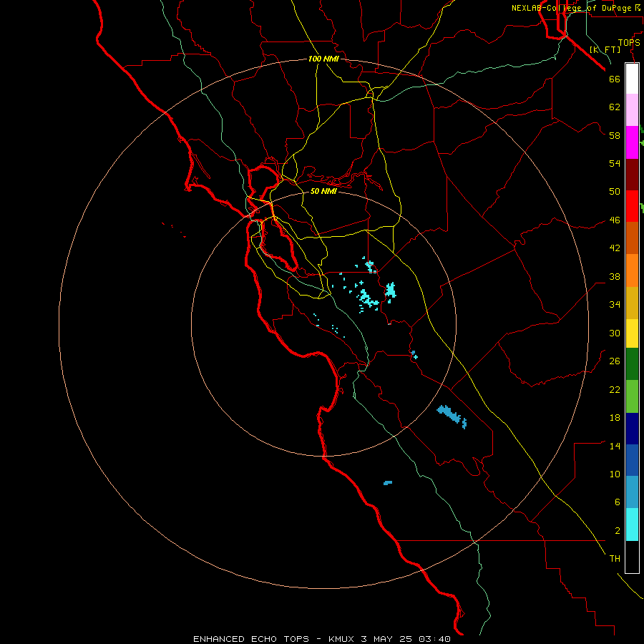
Task: Click legend value "34"
Action: [615, 305]
